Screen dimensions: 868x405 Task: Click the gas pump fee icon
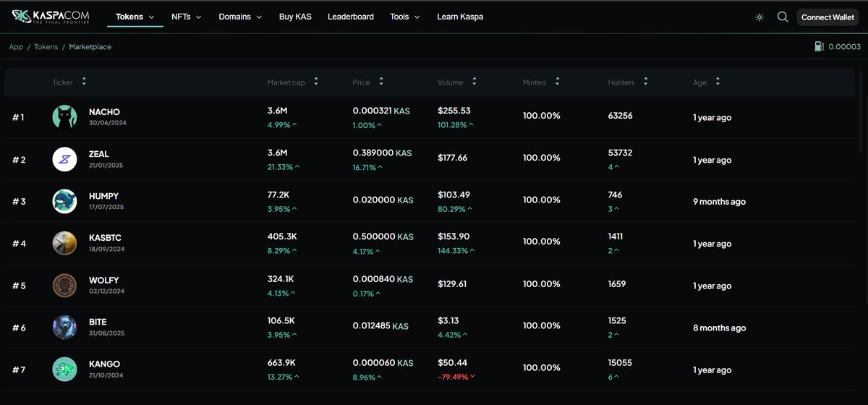pos(819,46)
